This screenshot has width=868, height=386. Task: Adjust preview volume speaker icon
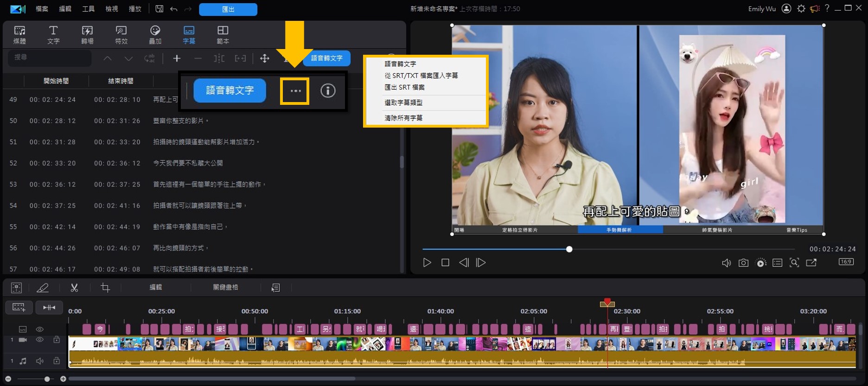click(727, 263)
